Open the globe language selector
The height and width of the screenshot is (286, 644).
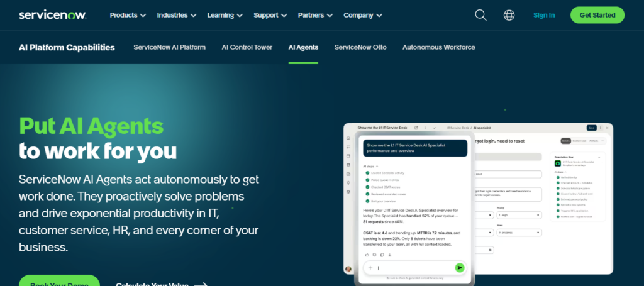point(509,15)
